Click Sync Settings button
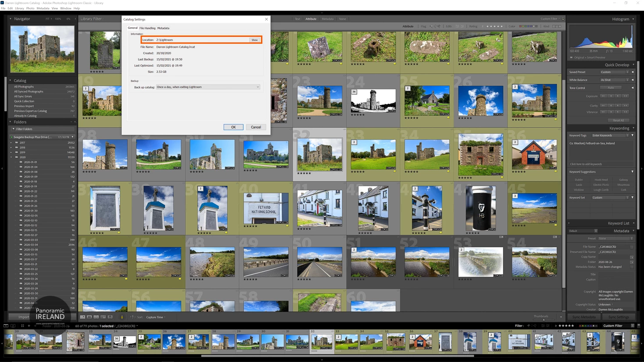Screen dimensions: 644x362 pos(619,317)
